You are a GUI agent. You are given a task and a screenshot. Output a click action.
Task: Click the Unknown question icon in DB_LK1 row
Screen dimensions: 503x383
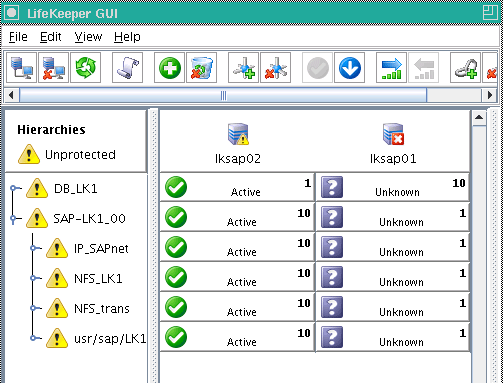(x=332, y=187)
